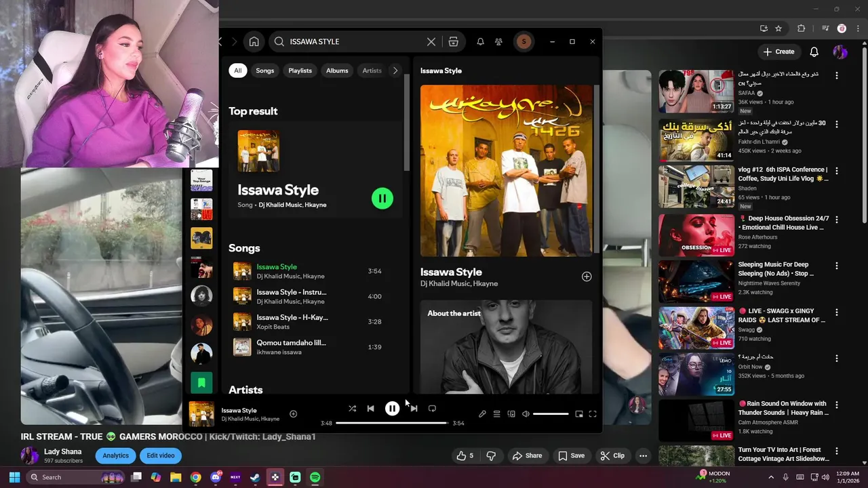868x488 pixels.
Task: Adjust Spotify volume slider
Action: tap(551, 414)
